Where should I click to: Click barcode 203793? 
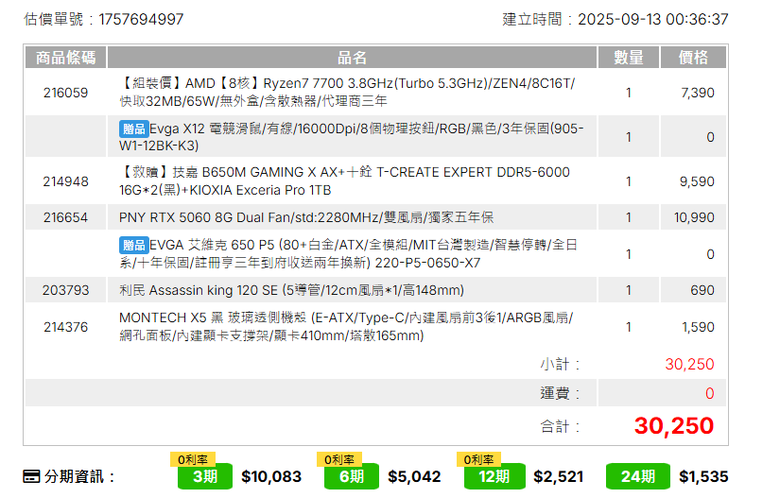click(x=66, y=290)
